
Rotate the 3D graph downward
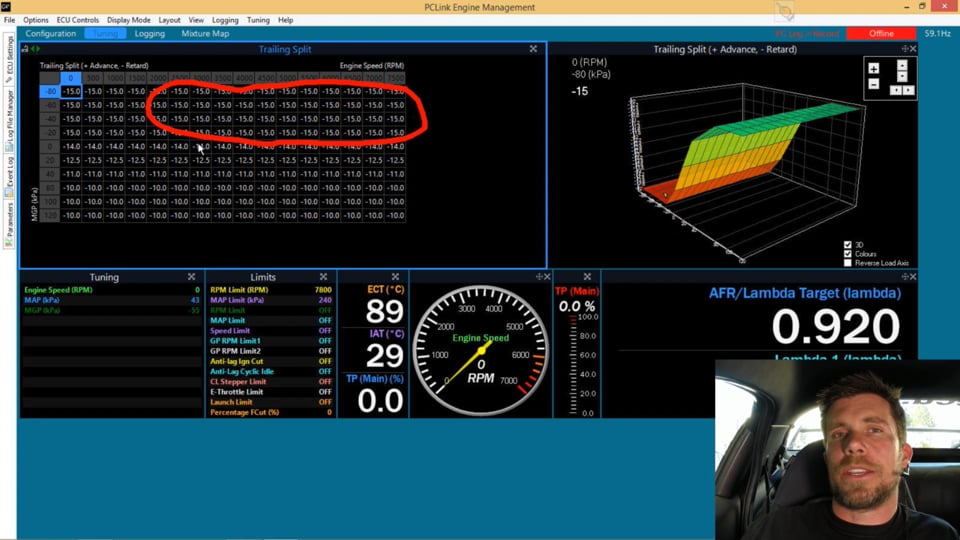[x=902, y=77]
